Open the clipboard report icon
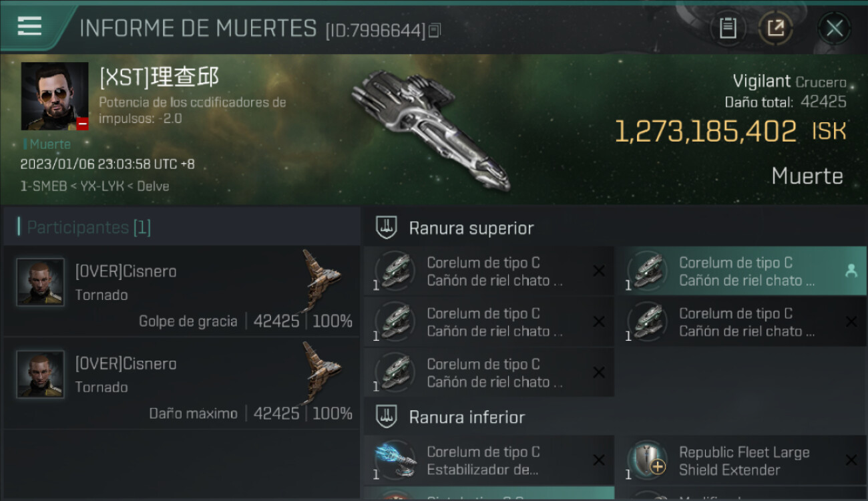 (728, 28)
